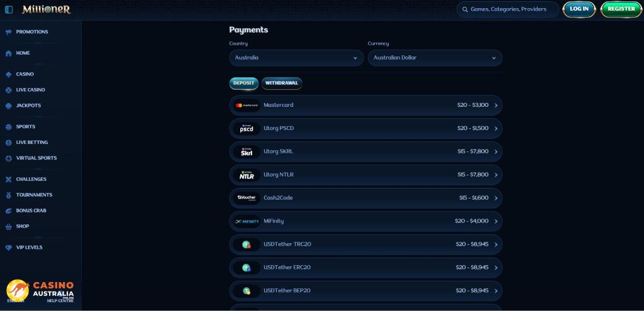Click the LOG IN button

pos(579,9)
